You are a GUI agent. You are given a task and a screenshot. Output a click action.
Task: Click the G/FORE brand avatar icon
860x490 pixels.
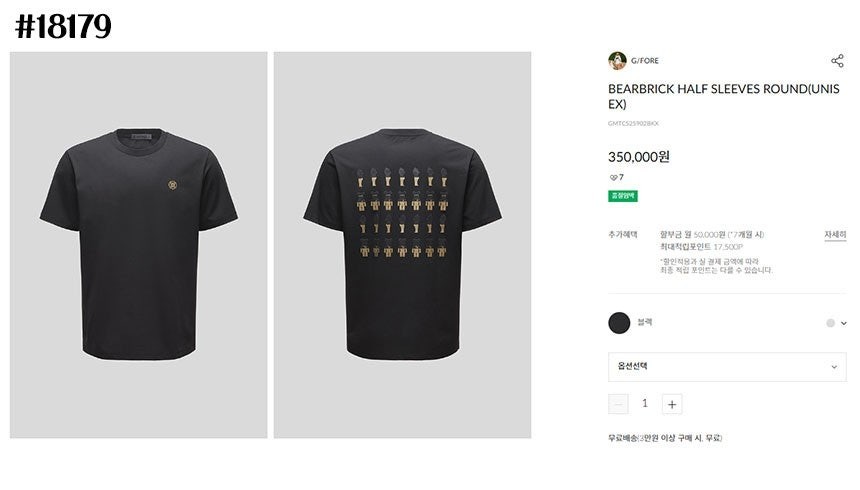point(617,61)
